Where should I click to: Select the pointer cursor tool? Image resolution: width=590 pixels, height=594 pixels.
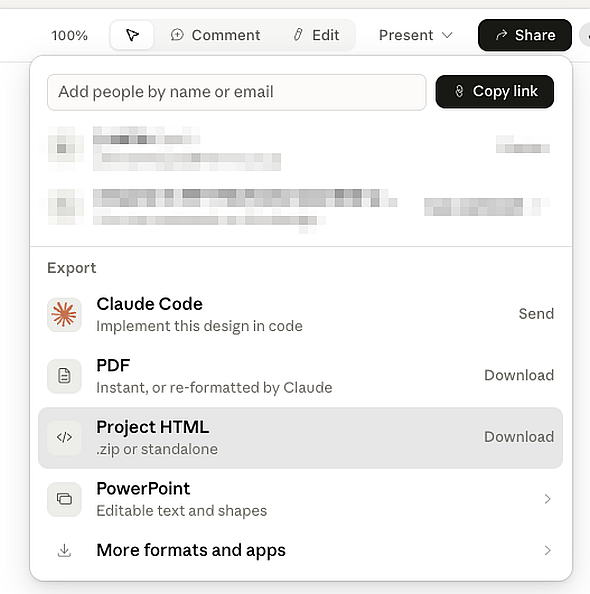click(x=132, y=35)
